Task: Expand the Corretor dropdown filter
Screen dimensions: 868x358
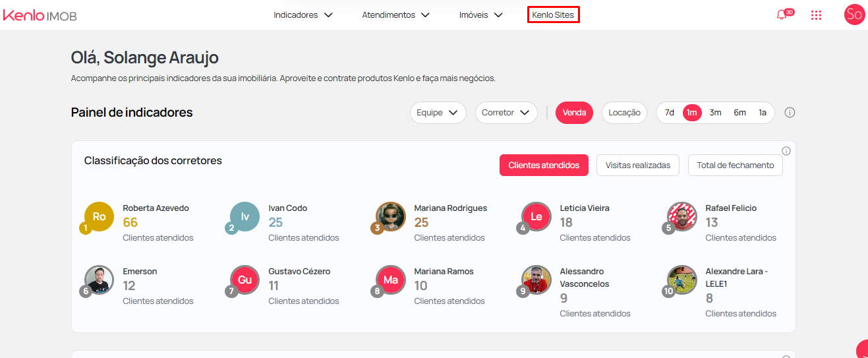Action: pyautogui.click(x=506, y=113)
